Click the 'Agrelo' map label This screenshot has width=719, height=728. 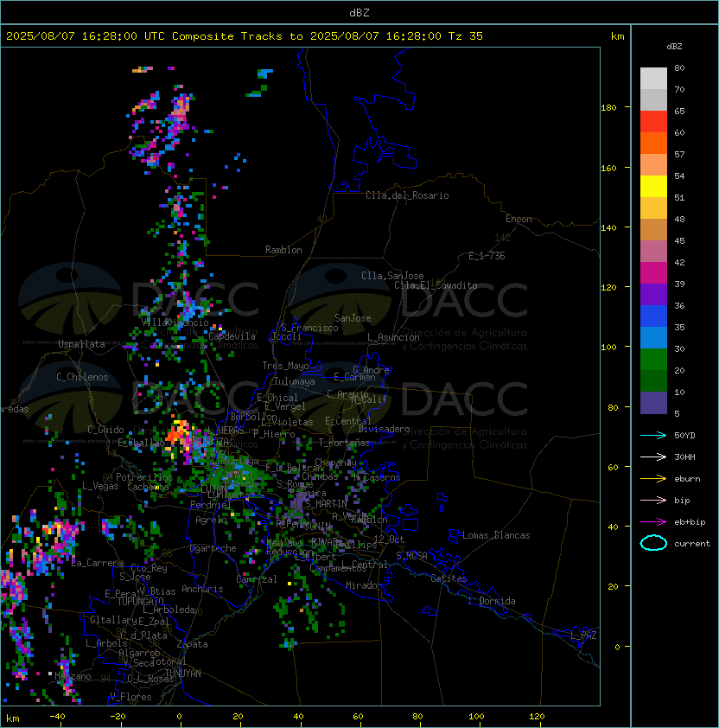tap(211, 520)
